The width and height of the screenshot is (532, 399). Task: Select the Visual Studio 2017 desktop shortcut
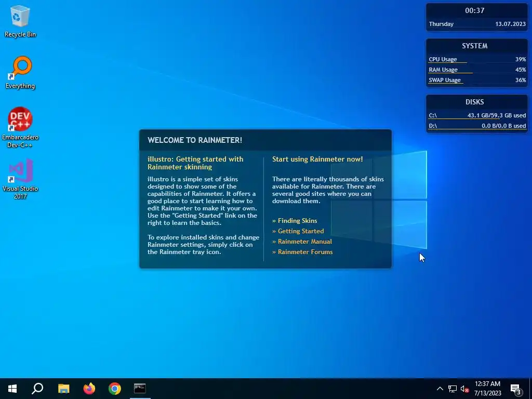(x=20, y=179)
